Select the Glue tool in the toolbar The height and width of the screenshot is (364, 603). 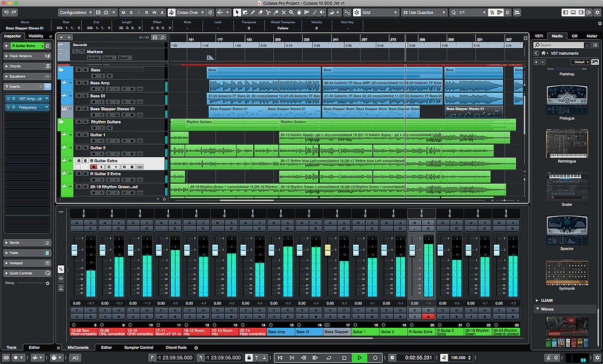click(x=274, y=13)
